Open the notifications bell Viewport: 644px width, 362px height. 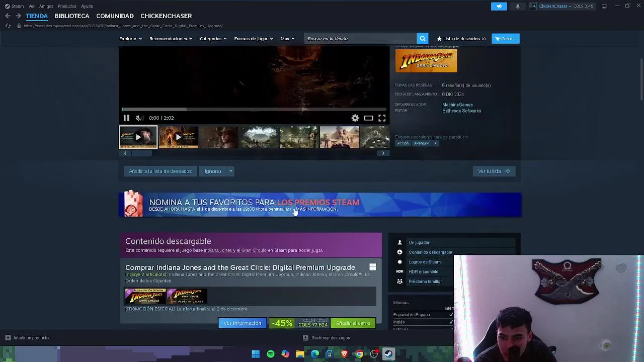pyautogui.click(x=518, y=6)
